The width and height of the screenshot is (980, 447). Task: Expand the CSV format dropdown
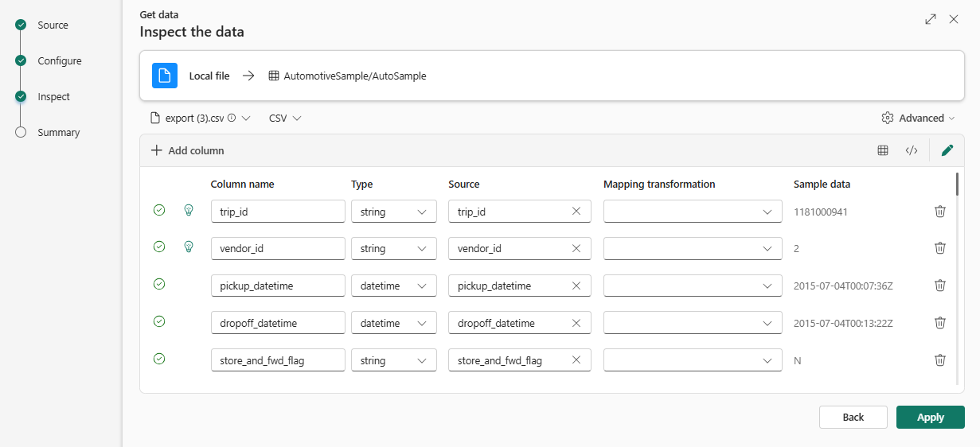click(x=285, y=118)
